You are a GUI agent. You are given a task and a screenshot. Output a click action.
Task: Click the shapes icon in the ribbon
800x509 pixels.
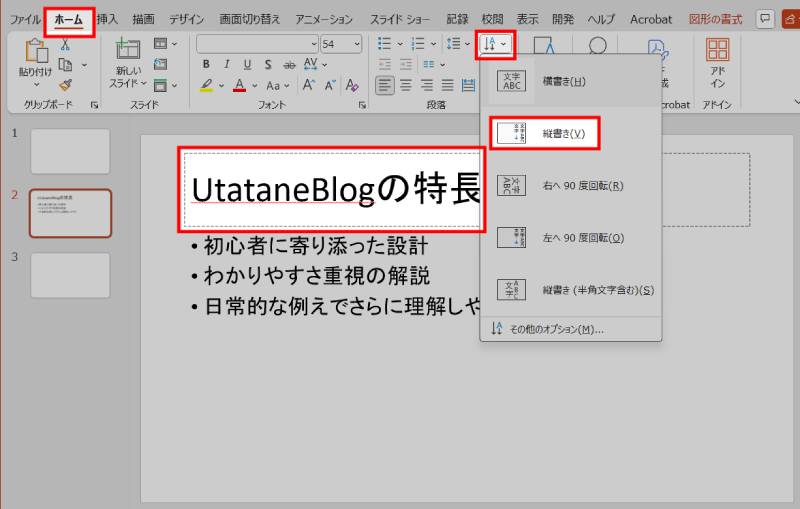[x=544, y=46]
